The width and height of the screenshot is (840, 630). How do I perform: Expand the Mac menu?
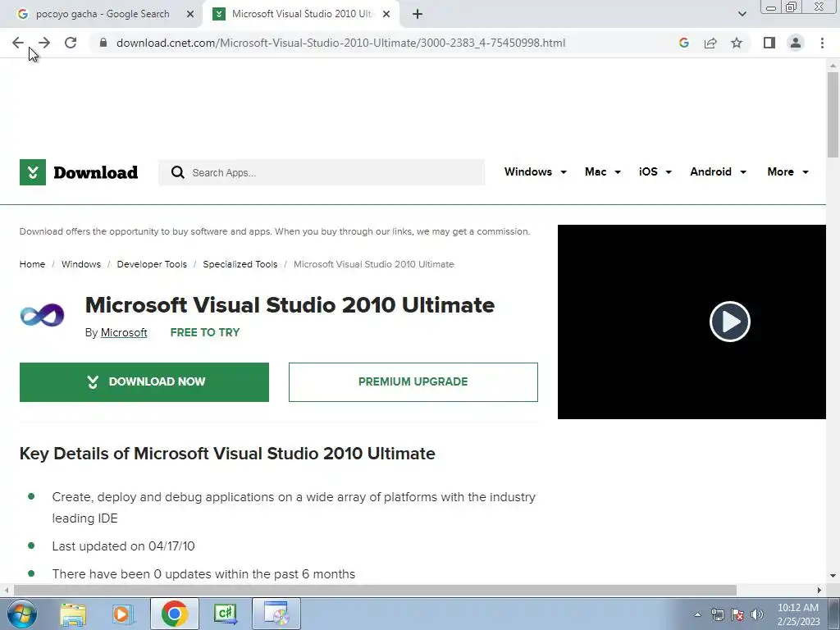pos(602,172)
